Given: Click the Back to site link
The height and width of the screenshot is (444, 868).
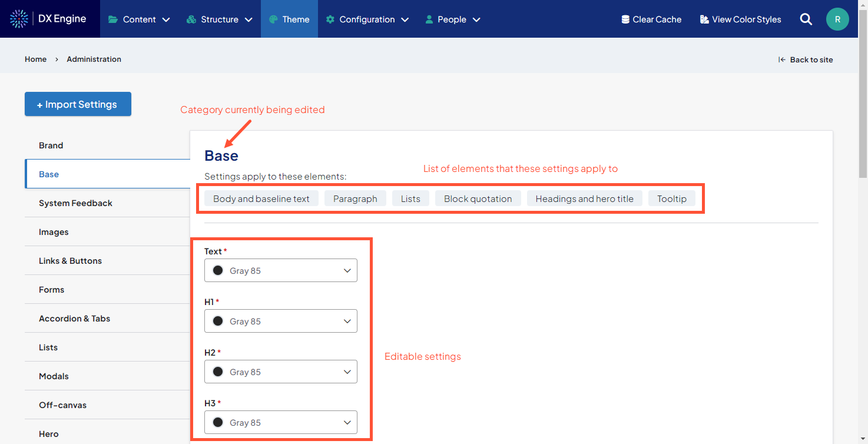Looking at the screenshot, I should 806,59.
